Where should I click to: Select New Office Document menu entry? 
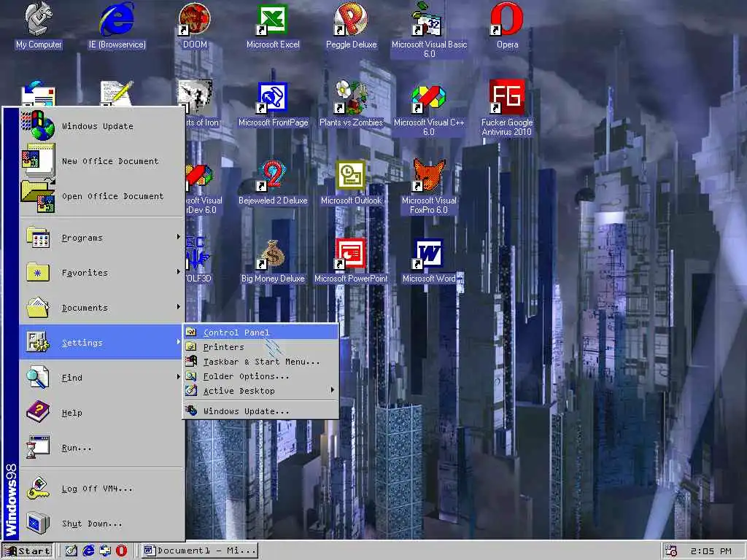pos(101,161)
